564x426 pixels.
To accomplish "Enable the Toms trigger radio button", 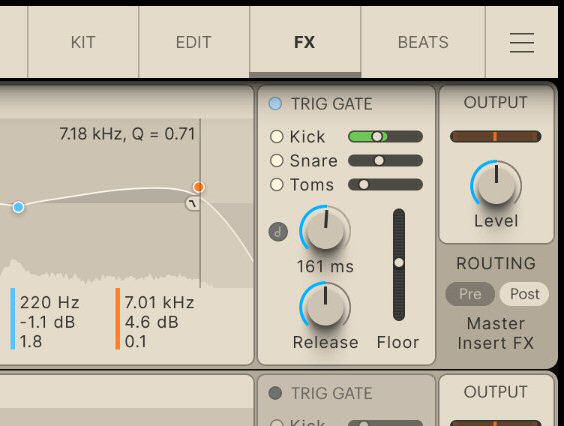I will click(277, 185).
